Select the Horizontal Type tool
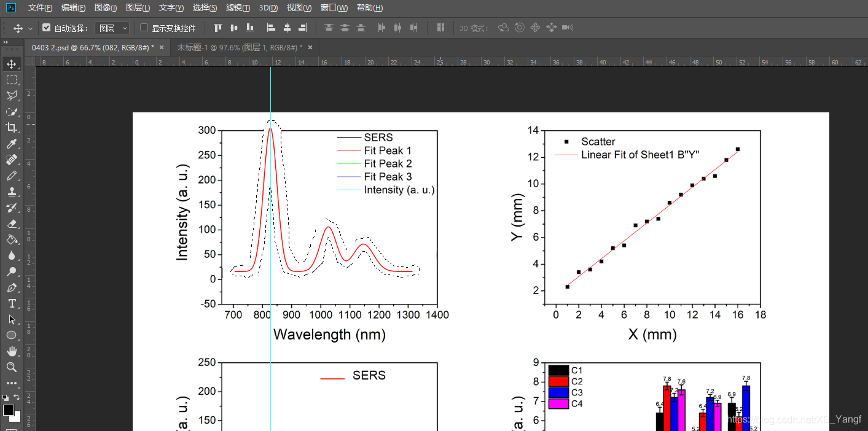Screen dimensions: 868x431 (11, 303)
